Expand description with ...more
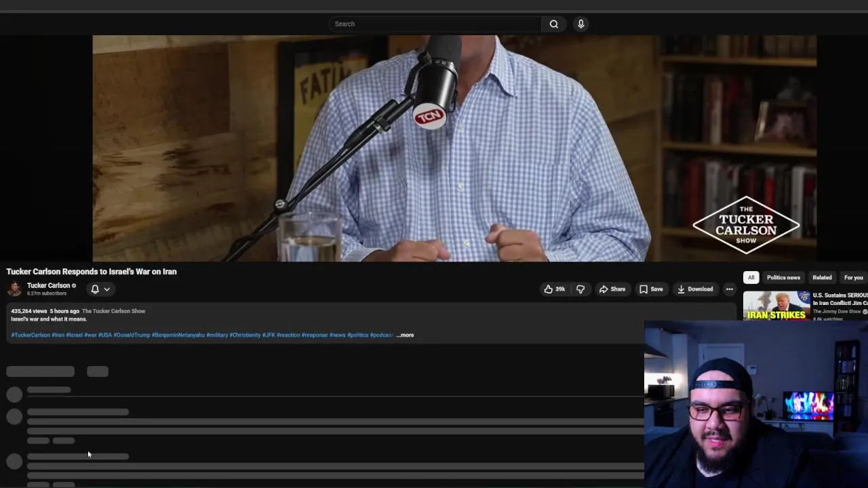Viewport: 868px width, 488px height. (x=405, y=335)
